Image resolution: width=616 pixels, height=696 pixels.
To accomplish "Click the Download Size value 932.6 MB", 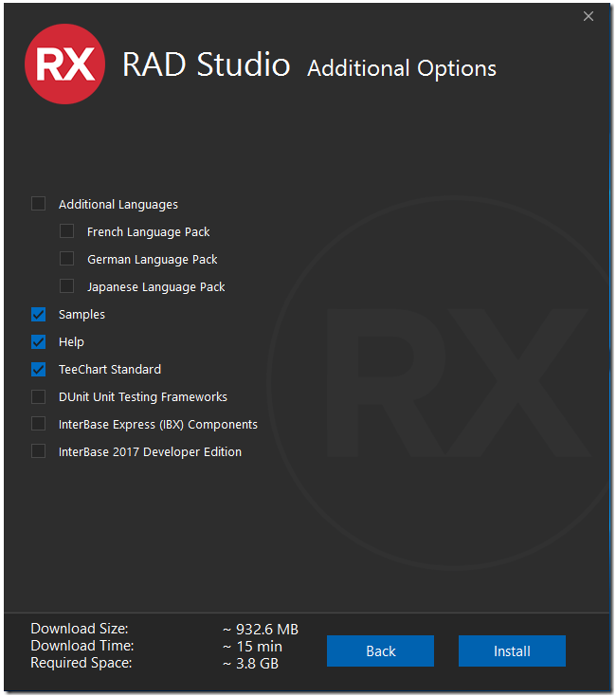I will pos(261,630).
